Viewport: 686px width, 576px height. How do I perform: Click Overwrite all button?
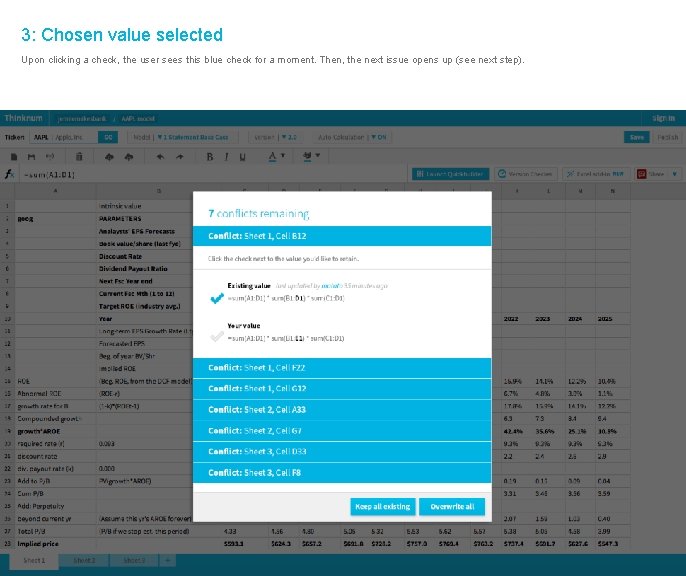(x=452, y=506)
